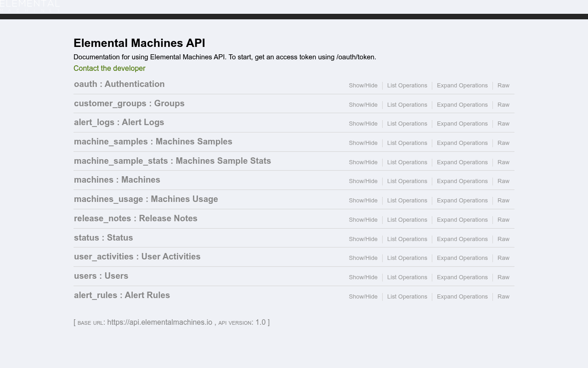Viewport: 588px width, 368px height.
Task: List Operations for alert_logs
Action: click(407, 124)
